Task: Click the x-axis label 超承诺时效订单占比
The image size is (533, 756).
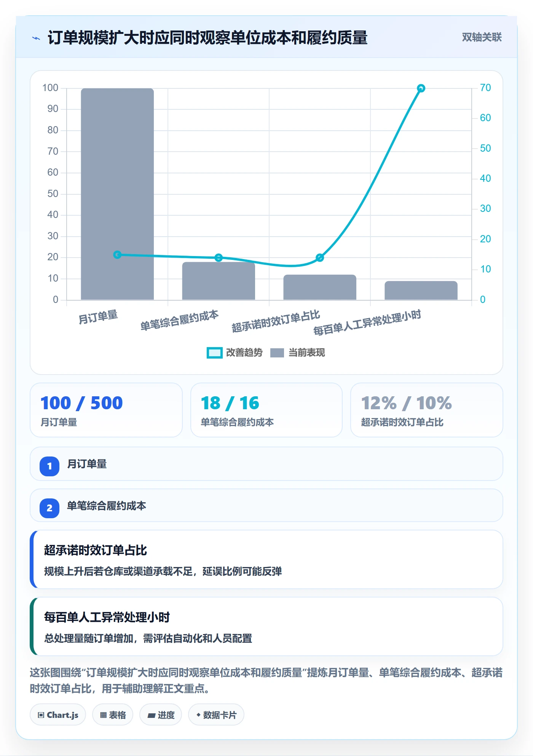Action: pyautogui.click(x=276, y=321)
